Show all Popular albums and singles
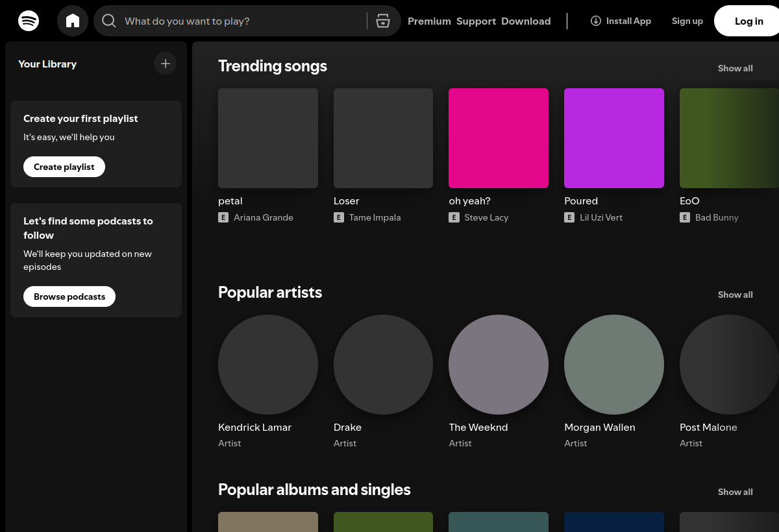This screenshot has width=779, height=532. (736, 492)
